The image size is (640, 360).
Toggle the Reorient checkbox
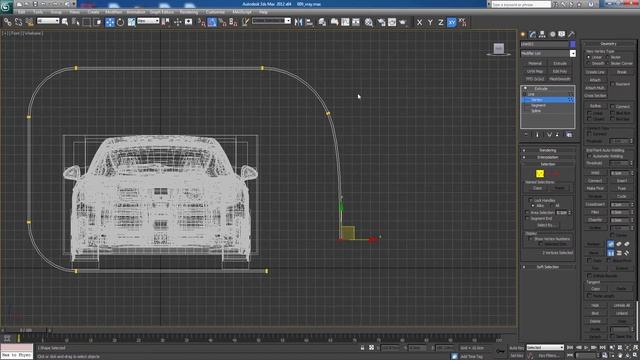tap(612, 84)
